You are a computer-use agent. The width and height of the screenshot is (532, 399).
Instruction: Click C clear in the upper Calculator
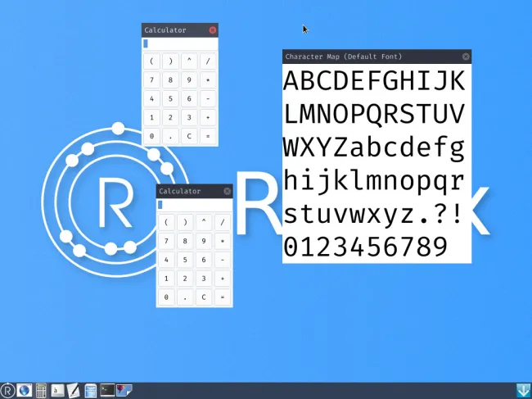[x=189, y=136]
